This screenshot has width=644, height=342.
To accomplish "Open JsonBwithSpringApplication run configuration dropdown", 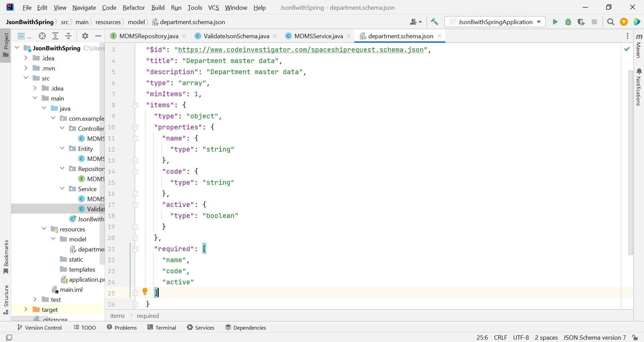I will [495, 22].
